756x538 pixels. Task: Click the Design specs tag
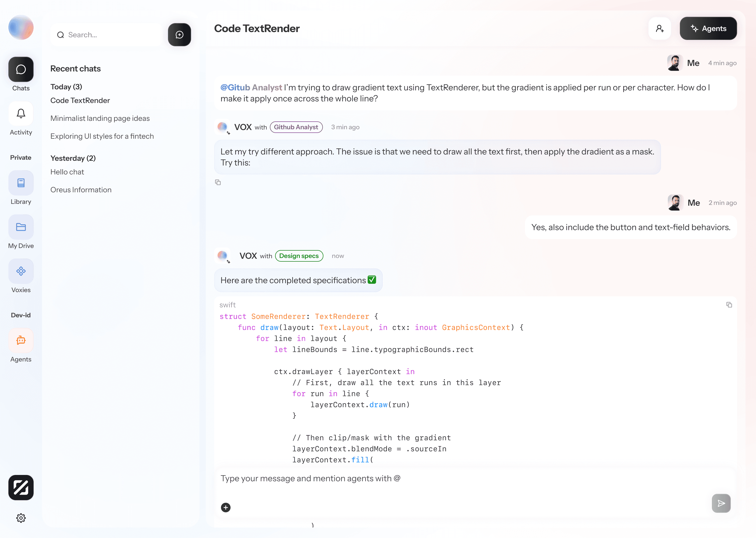coord(299,256)
